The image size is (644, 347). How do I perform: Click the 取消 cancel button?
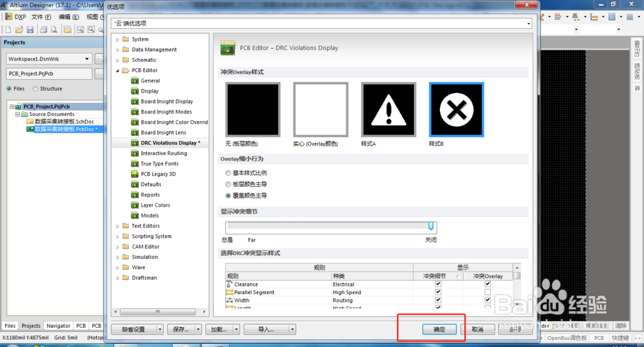pos(477,330)
